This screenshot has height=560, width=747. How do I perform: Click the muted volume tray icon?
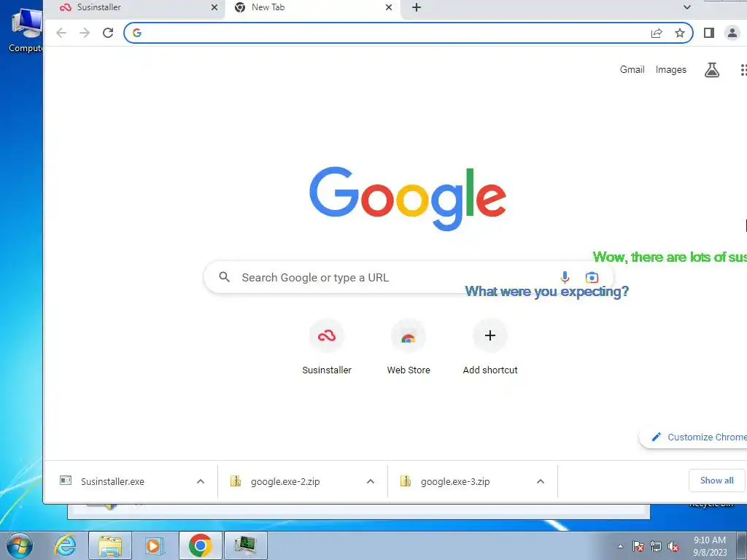(673, 546)
